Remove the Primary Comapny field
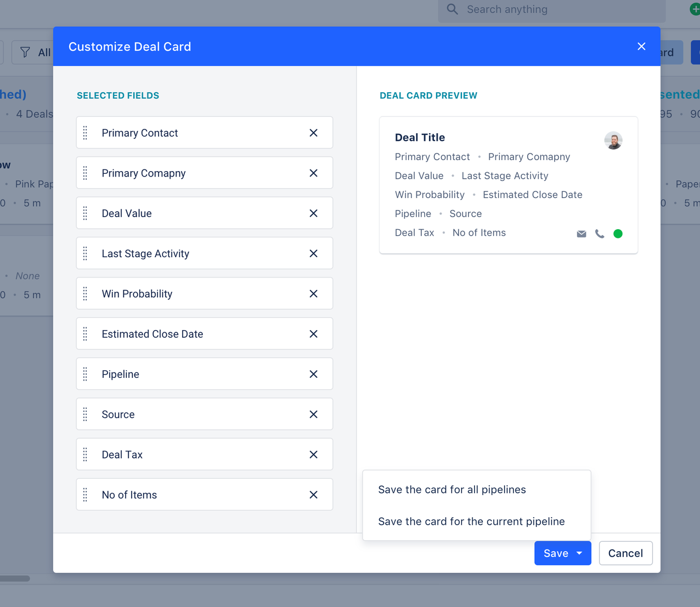The width and height of the screenshot is (700, 607). click(x=313, y=173)
